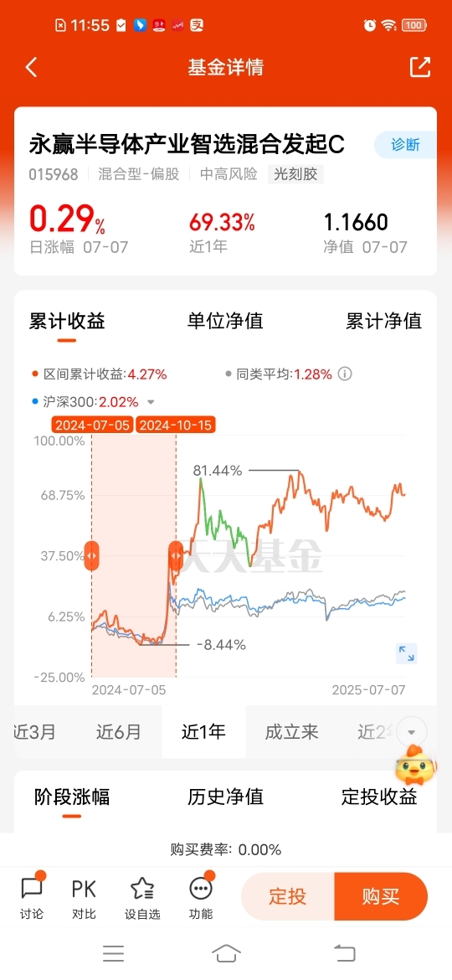Add fund via 设自选 star icon
Image resolution: width=452 pixels, height=980 pixels.
142,898
